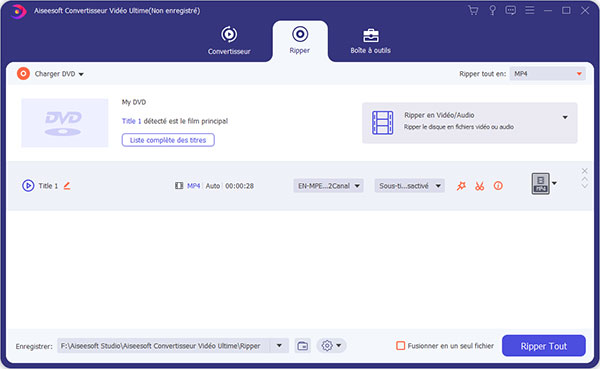Move Title 1 up in the list

point(584,179)
